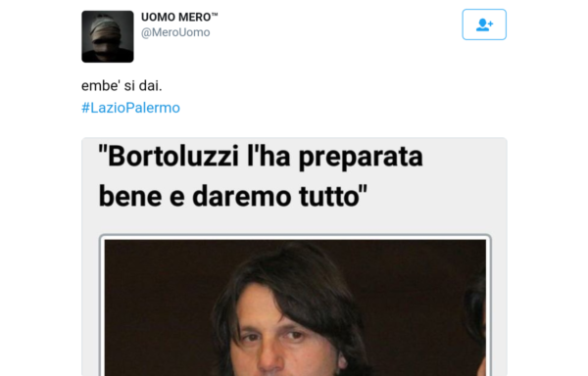
Task: Click the word "l'ha" in the headline
Action: pos(269,156)
